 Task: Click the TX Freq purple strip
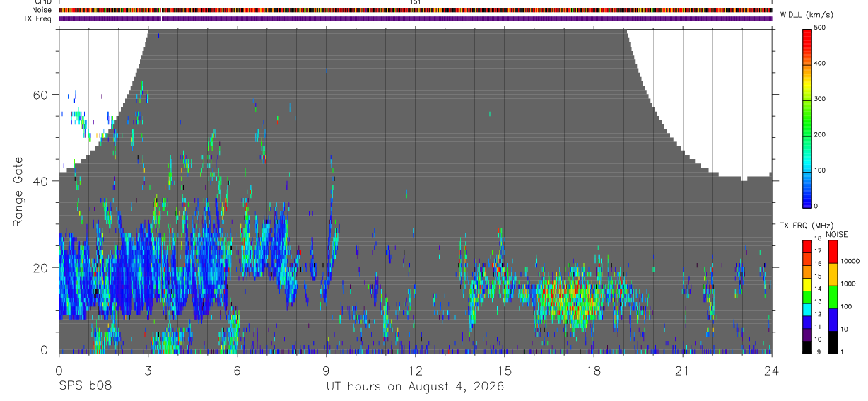[416, 18]
